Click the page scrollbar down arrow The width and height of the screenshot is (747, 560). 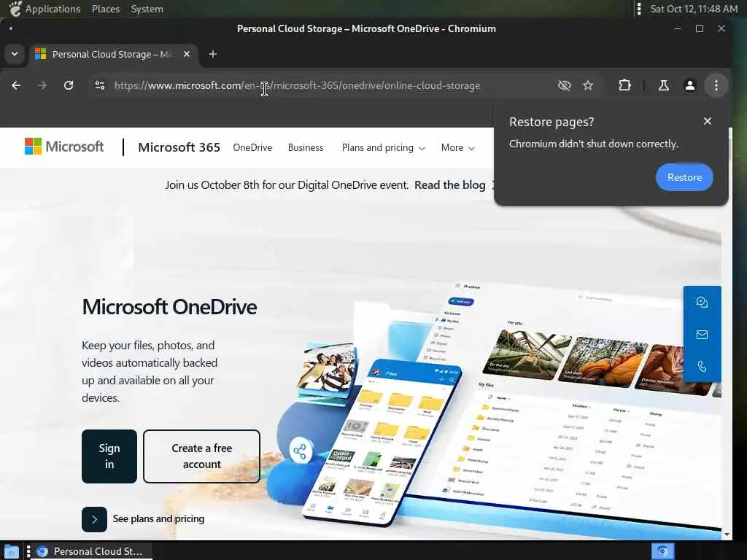click(727, 534)
